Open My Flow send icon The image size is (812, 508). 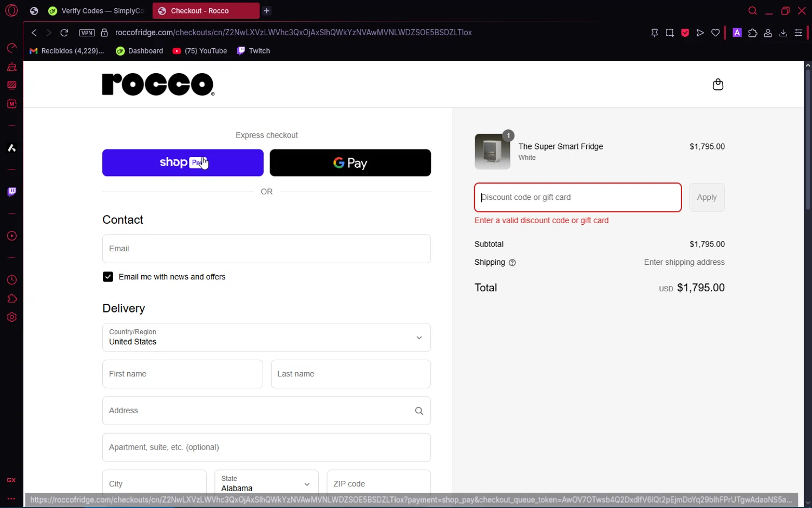pyautogui.click(x=700, y=33)
